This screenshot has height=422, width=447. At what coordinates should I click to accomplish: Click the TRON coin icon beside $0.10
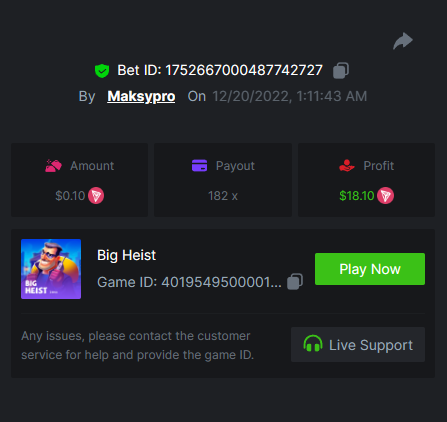click(96, 196)
